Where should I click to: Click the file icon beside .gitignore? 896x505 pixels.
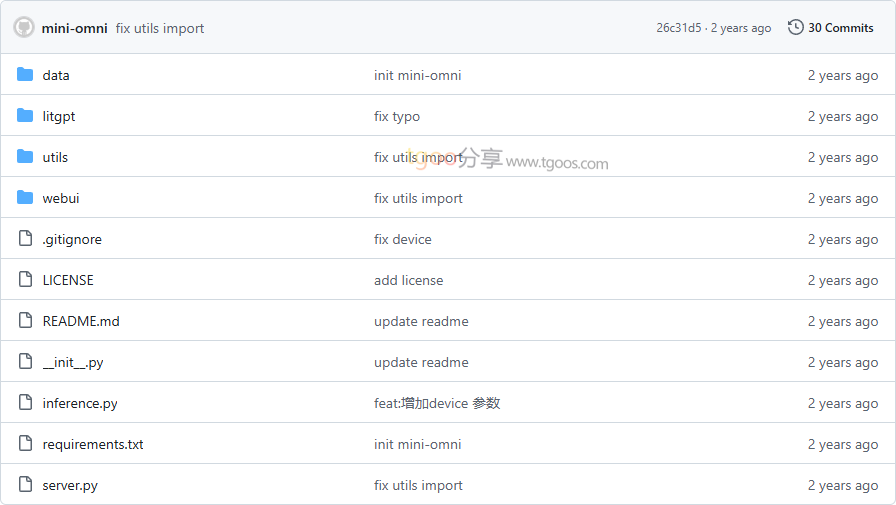25,239
